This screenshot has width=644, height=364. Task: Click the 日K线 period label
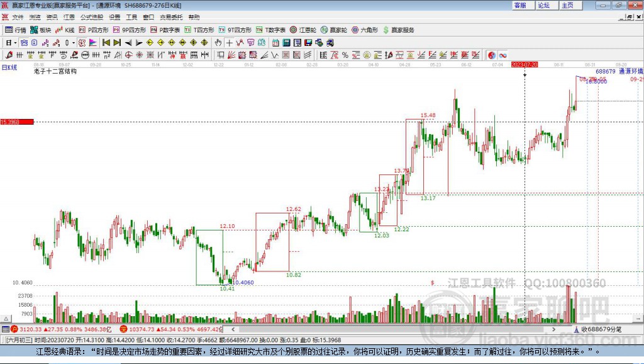tap(9, 67)
